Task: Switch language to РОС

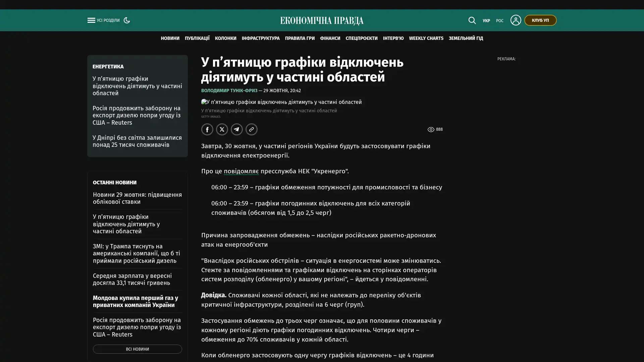Action: 500,21
